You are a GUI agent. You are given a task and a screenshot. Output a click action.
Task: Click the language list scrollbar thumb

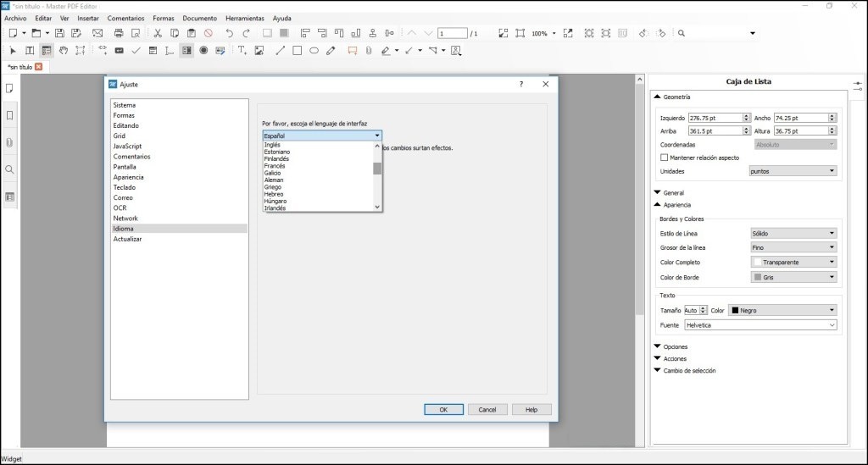tap(377, 168)
